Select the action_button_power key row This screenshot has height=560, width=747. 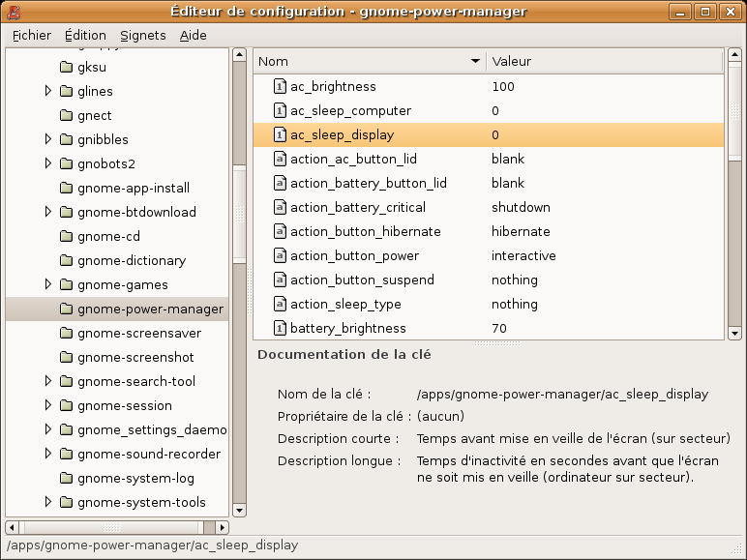pyautogui.click(x=488, y=256)
